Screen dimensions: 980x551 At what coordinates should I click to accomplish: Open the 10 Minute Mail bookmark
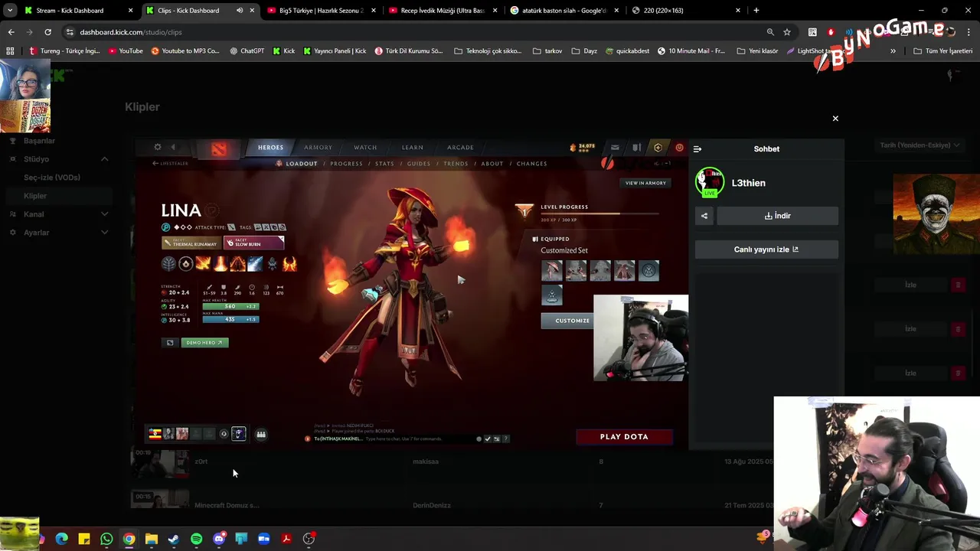coord(691,51)
